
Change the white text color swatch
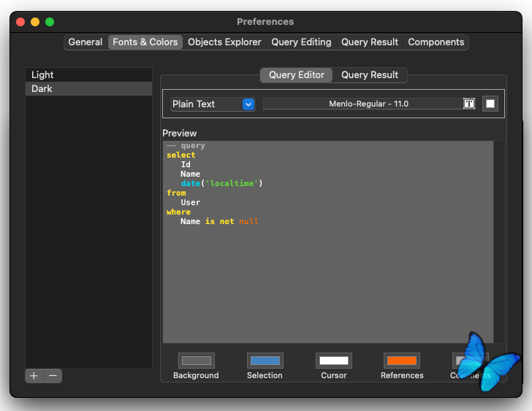490,104
